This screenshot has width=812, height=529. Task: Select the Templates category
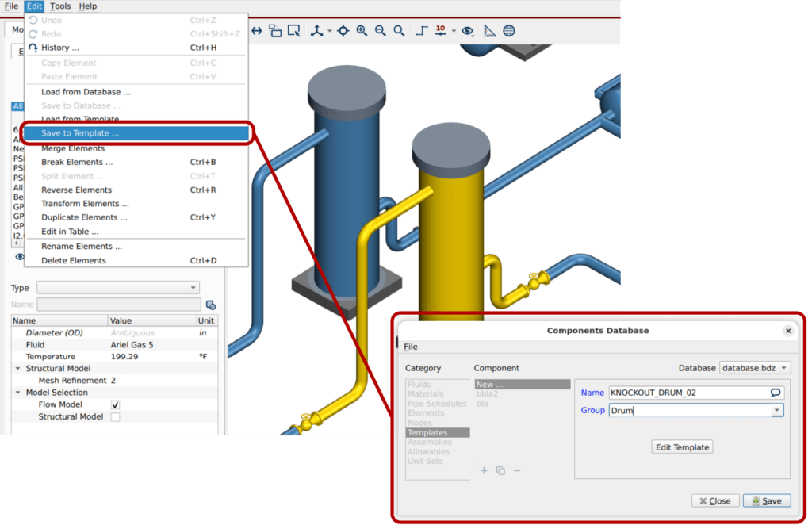438,432
